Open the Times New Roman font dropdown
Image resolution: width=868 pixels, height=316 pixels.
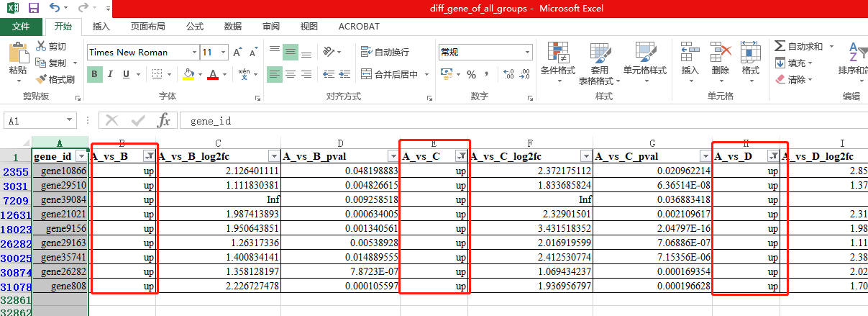coord(194,52)
